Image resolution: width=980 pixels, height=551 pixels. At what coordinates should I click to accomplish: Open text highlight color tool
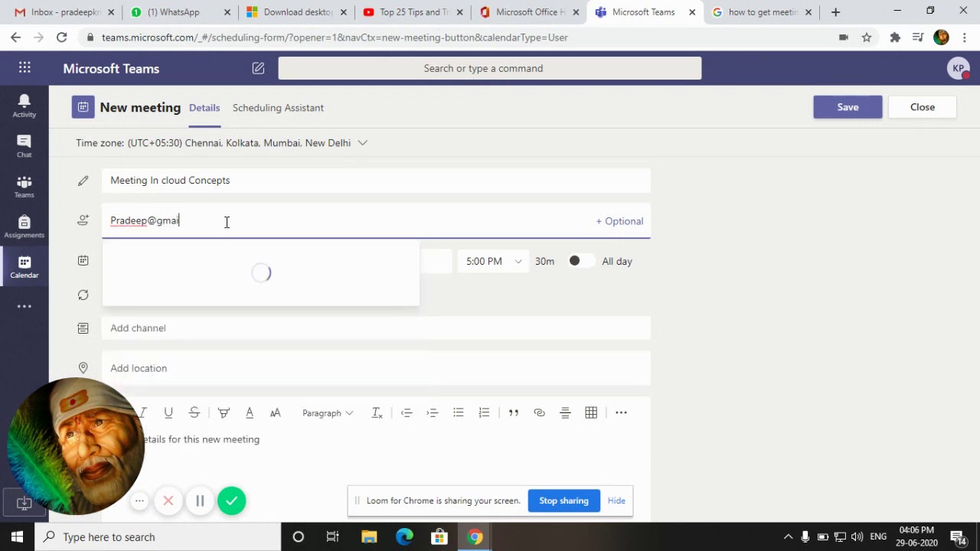(x=224, y=412)
